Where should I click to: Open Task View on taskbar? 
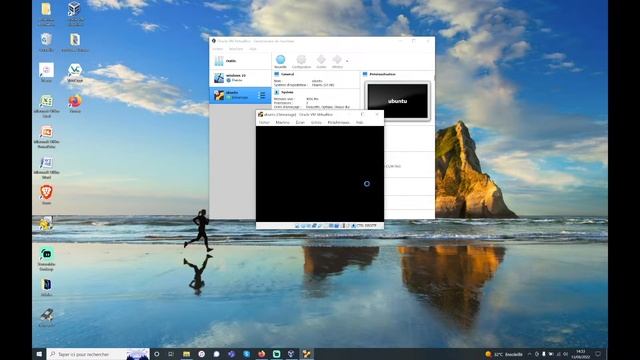(x=171, y=354)
